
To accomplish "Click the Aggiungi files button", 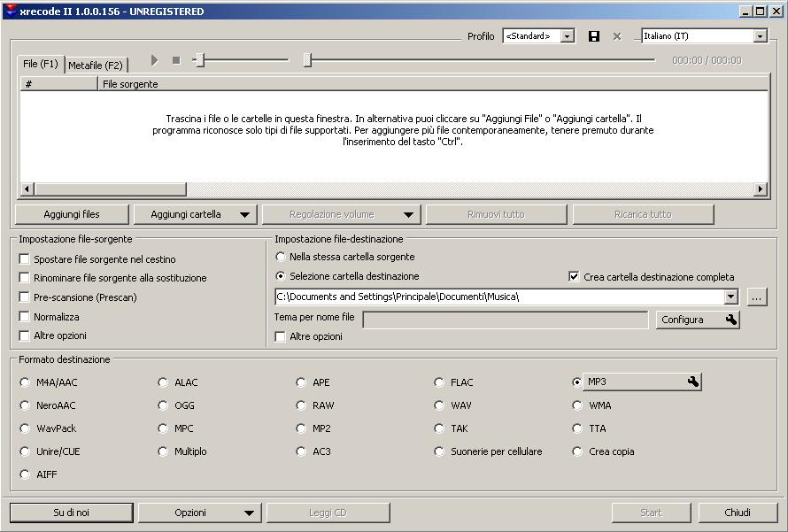I will point(72,214).
